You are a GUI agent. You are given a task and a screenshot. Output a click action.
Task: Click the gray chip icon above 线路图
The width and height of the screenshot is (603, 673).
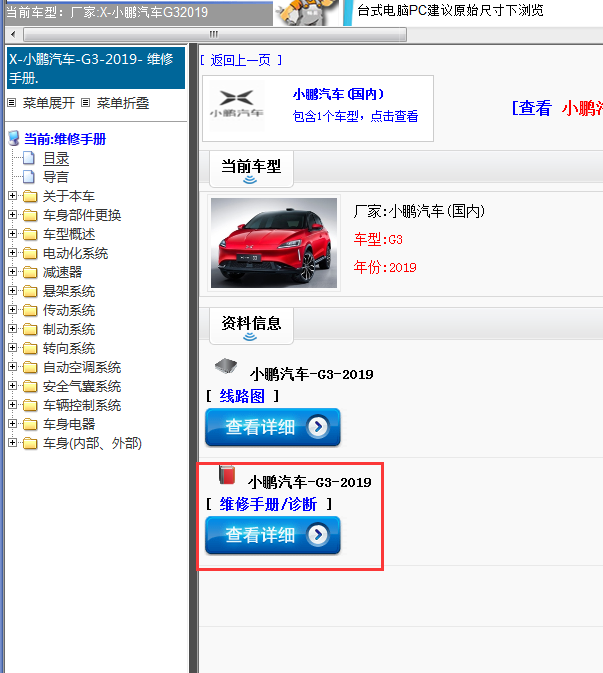click(x=226, y=366)
